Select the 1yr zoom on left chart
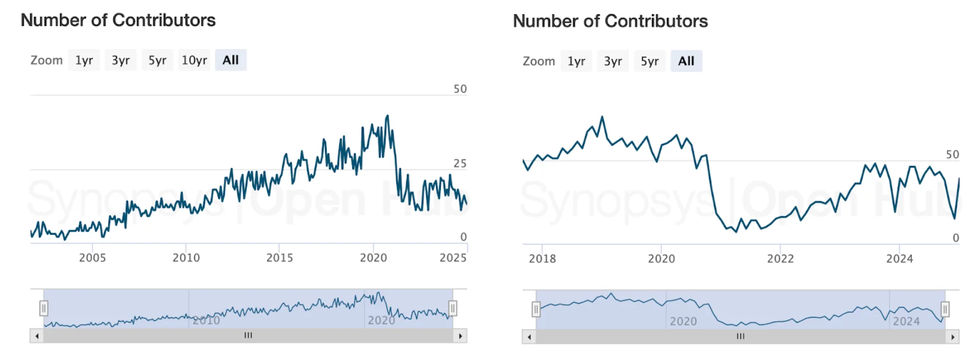980x357 pixels. (84, 60)
